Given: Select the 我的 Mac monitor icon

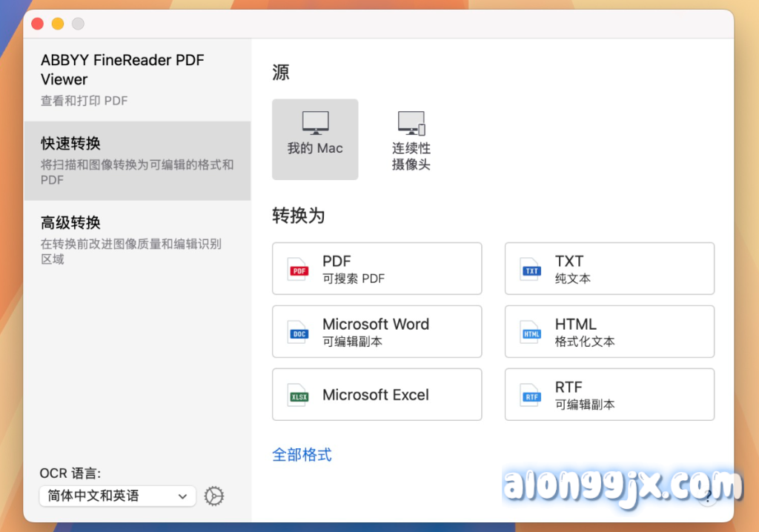Looking at the screenshot, I should click(315, 123).
